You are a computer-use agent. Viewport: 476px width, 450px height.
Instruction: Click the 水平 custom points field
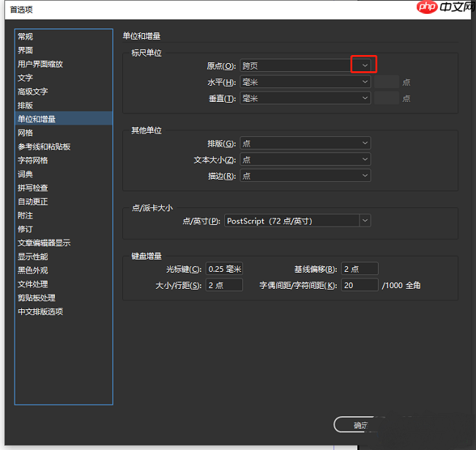(387, 82)
